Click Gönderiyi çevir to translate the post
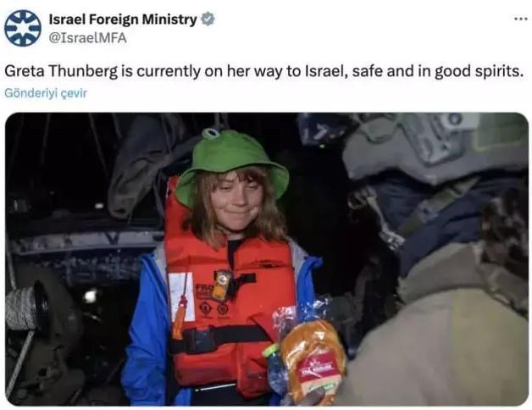Image resolution: width=532 pixels, height=410 pixels. click(46, 93)
